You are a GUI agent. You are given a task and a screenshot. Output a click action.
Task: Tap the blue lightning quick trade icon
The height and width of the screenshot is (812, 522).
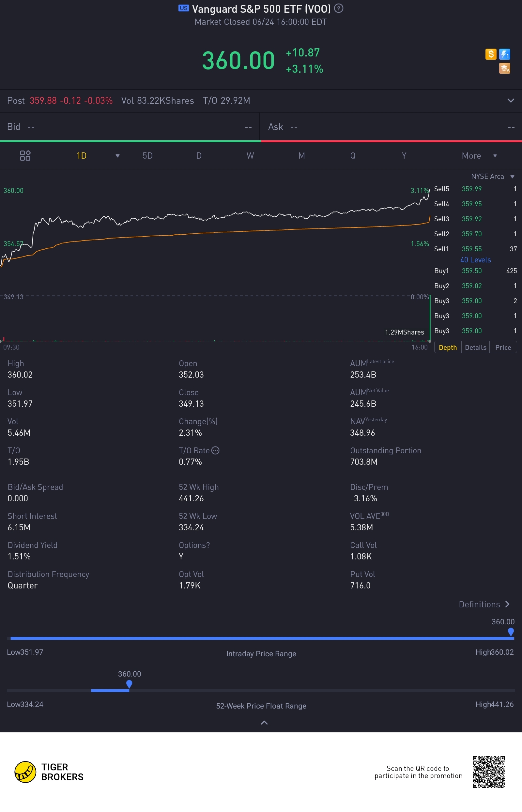[505, 54]
